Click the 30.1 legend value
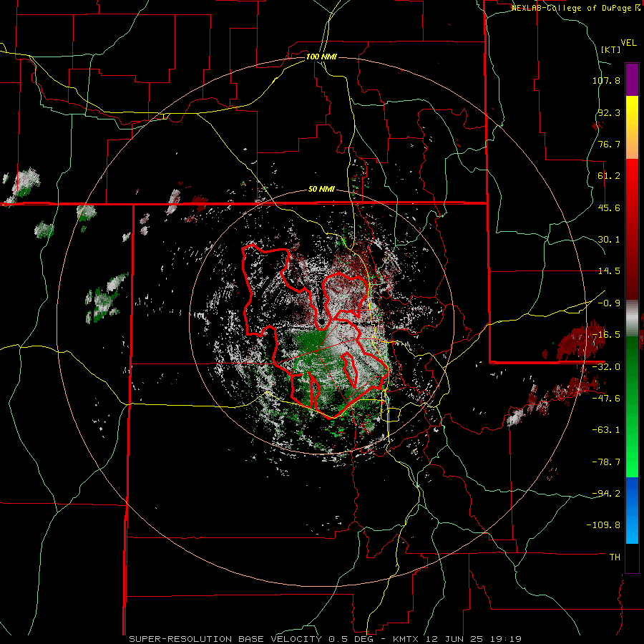The height and width of the screenshot is (644, 644). (609, 240)
